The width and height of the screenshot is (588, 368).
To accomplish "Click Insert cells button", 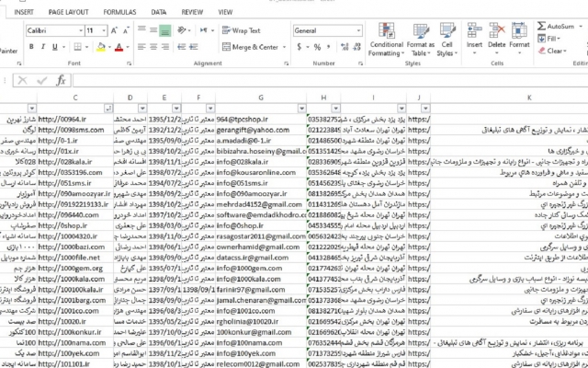I will [474, 39].
